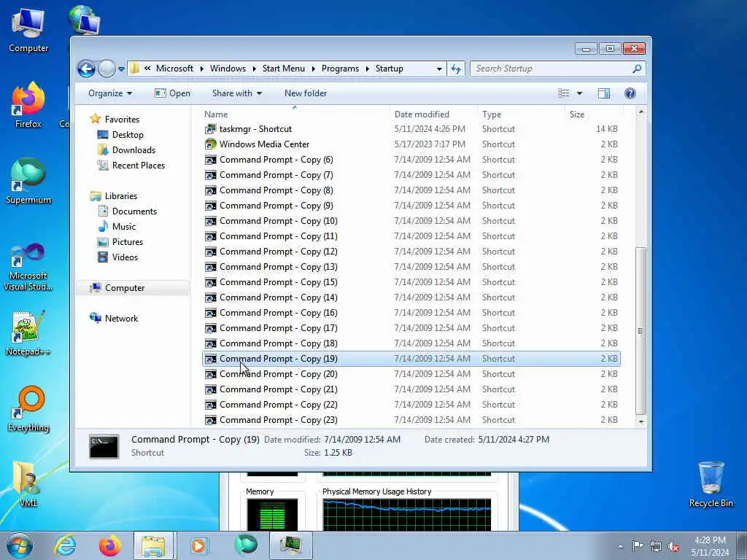Select Programs in the address breadcrumb
The image size is (747, 560).
(340, 69)
